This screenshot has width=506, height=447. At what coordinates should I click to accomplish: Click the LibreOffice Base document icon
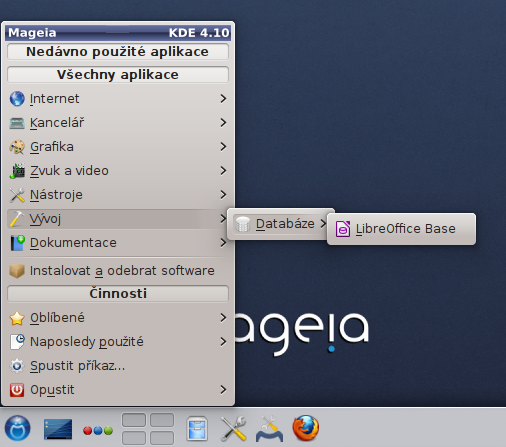coord(343,229)
